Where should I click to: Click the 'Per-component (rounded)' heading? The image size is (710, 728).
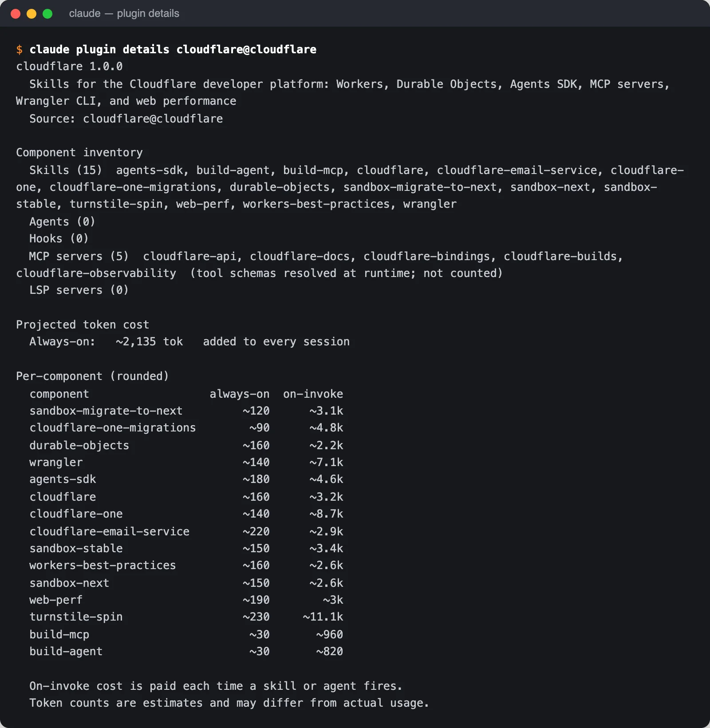point(93,376)
